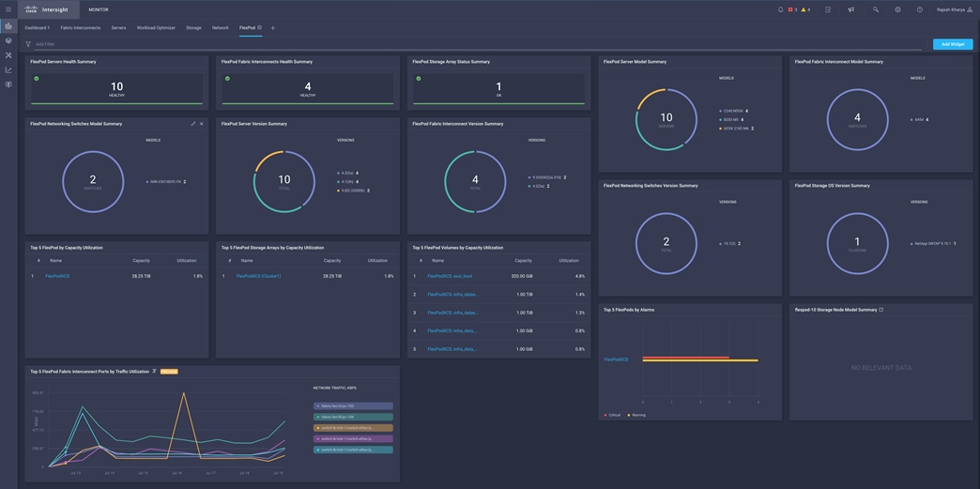Open the volume link in row 2
Viewport: 980px width, 489px height.
[x=452, y=294]
